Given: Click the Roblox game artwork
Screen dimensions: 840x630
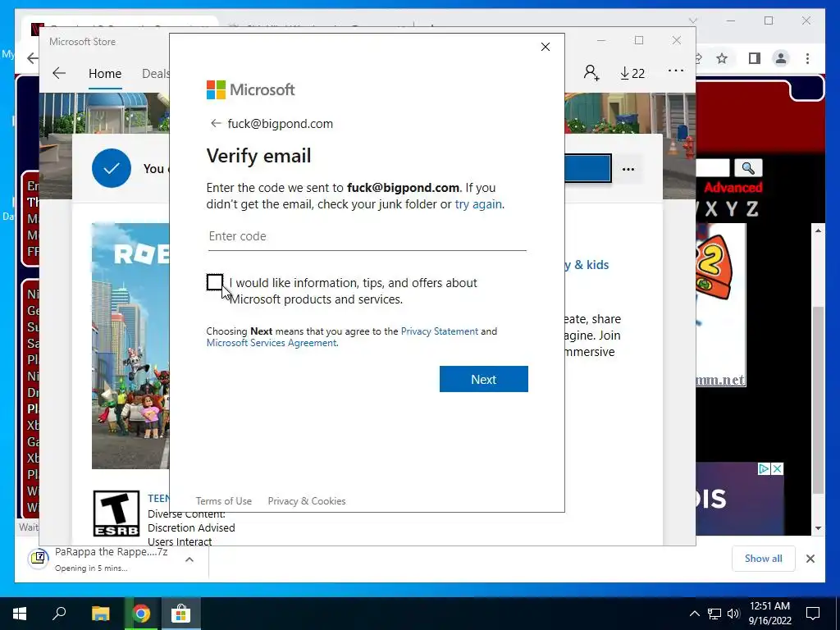Looking at the screenshot, I should [130, 345].
